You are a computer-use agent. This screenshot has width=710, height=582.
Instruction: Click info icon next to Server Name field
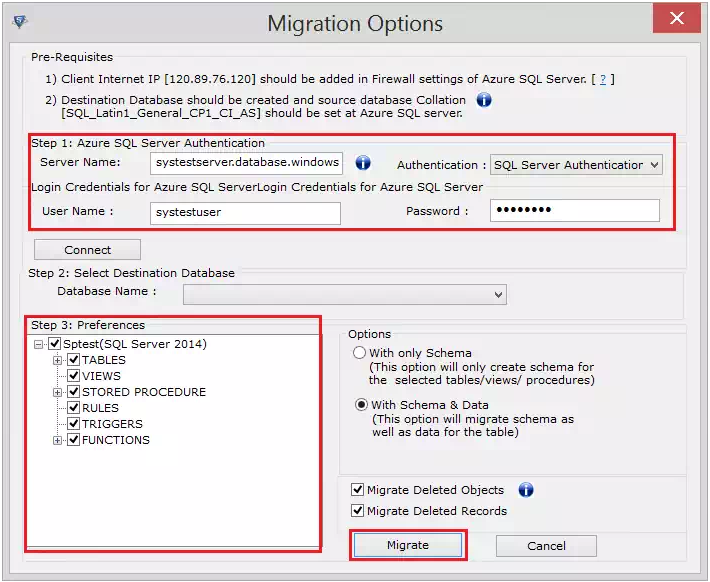tap(363, 163)
